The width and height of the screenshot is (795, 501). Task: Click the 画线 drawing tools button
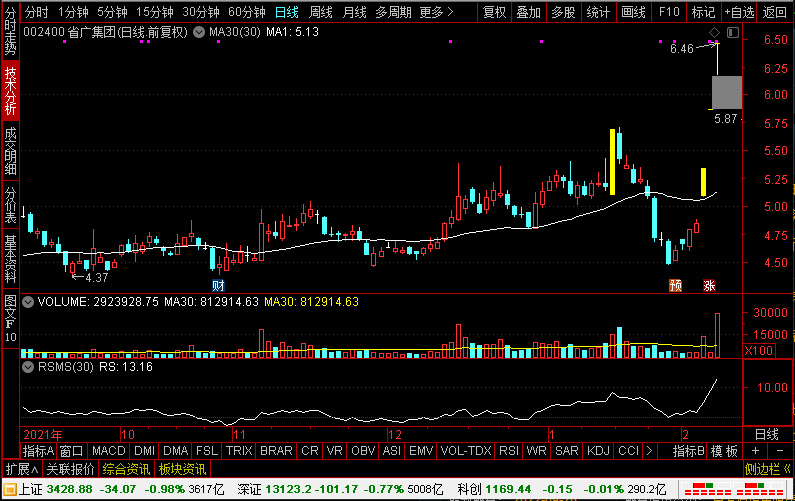tap(634, 12)
